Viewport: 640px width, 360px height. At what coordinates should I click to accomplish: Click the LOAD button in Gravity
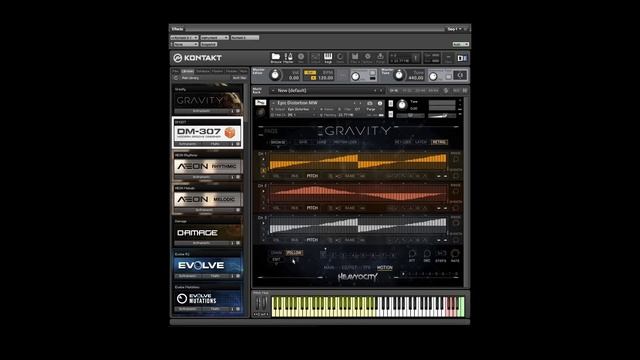(x=322, y=142)
